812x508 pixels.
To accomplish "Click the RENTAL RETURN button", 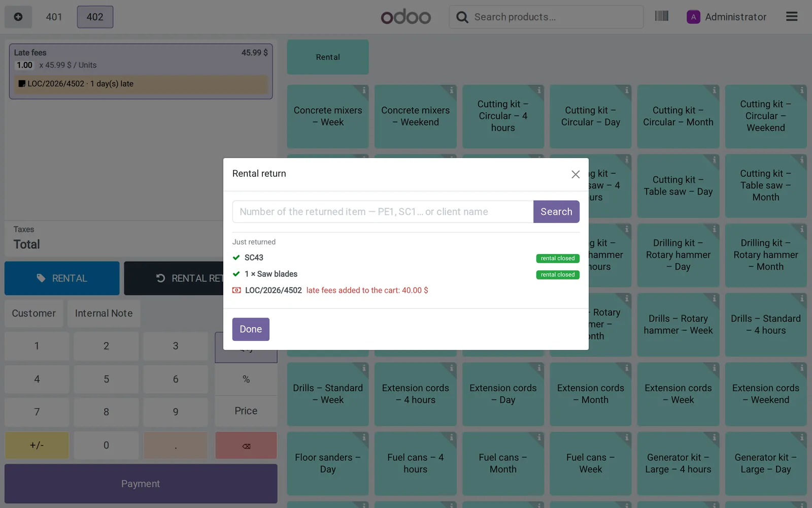I will pos(174,278).
